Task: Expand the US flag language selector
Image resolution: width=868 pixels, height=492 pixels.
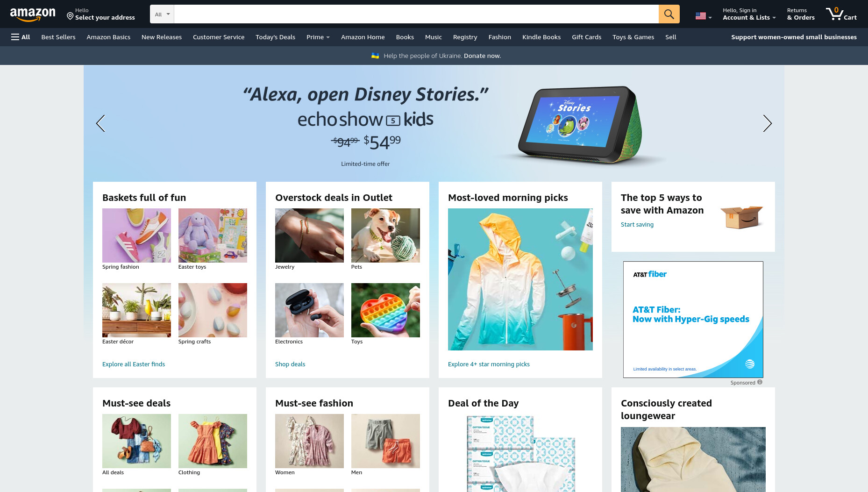Action: pyautogui.click(x=704, y=16)
